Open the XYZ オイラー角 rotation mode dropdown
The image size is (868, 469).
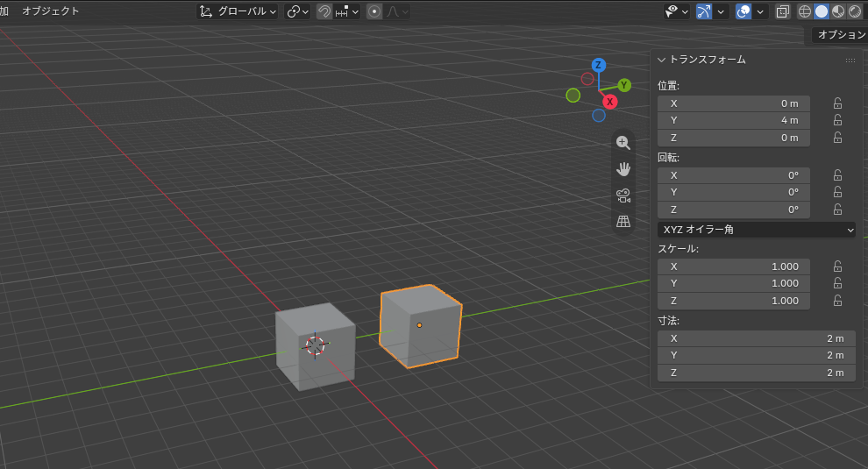(756, 229)
